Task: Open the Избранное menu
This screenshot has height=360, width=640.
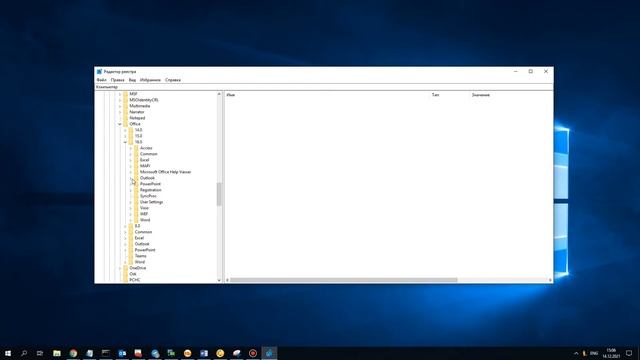Action: tap(150, 80)
